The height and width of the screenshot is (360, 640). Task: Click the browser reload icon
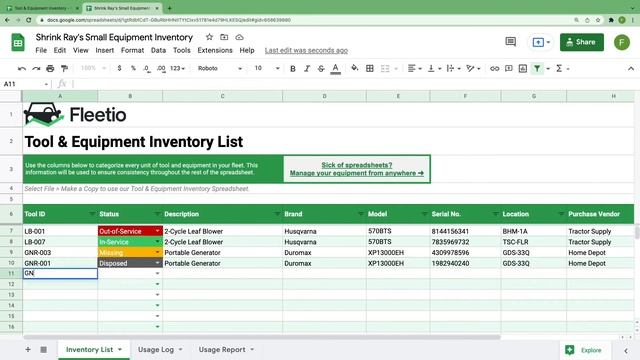29,20
